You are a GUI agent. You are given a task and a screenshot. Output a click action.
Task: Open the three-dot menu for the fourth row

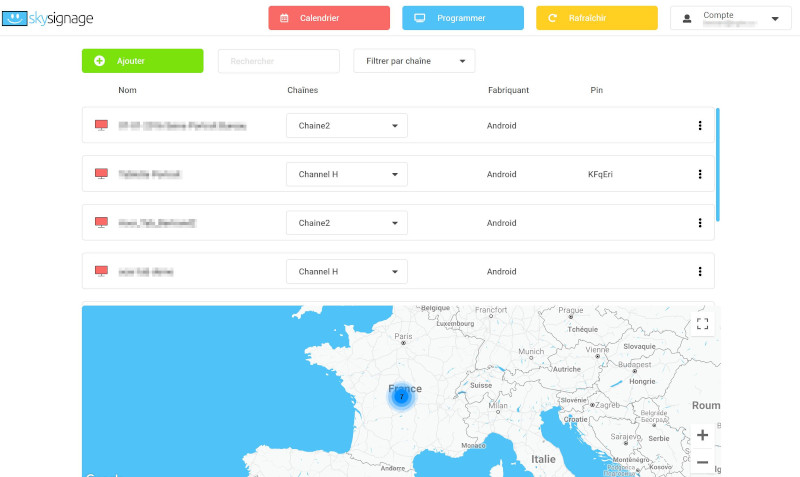coord(699,271)
